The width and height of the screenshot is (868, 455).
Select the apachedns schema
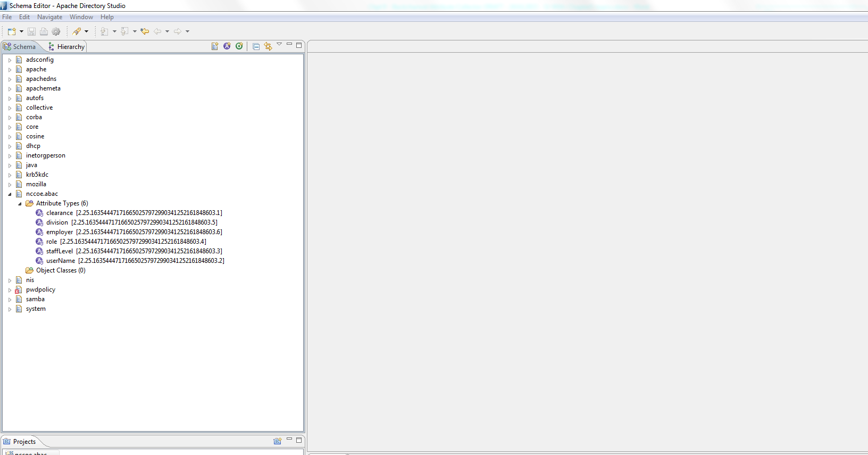pos(41,79)
